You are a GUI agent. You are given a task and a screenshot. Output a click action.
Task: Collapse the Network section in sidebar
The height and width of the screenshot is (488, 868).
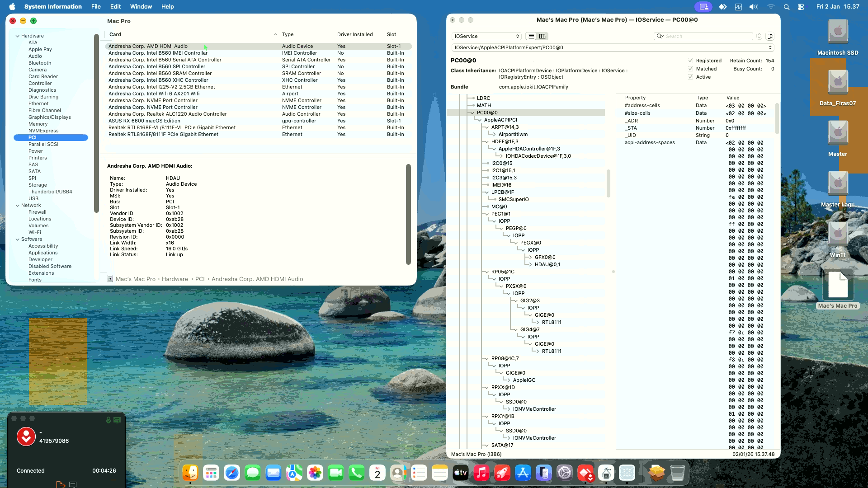(x=18, y=205)
